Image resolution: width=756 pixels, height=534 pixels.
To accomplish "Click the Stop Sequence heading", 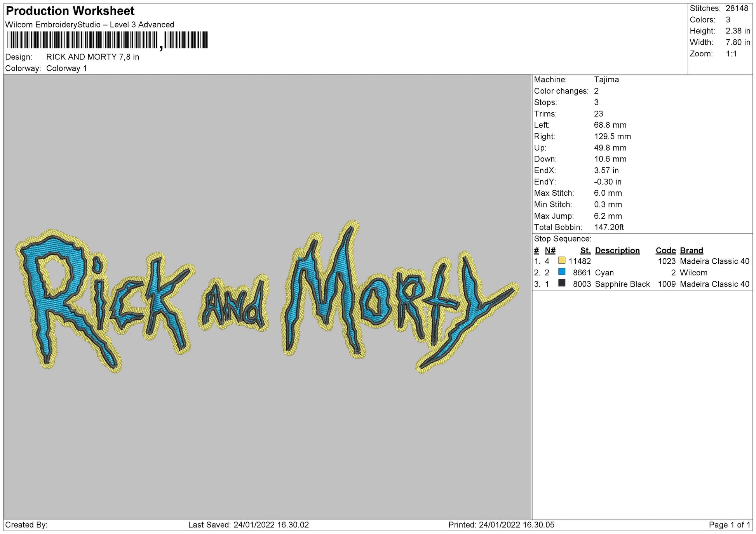I will [562, 239].
